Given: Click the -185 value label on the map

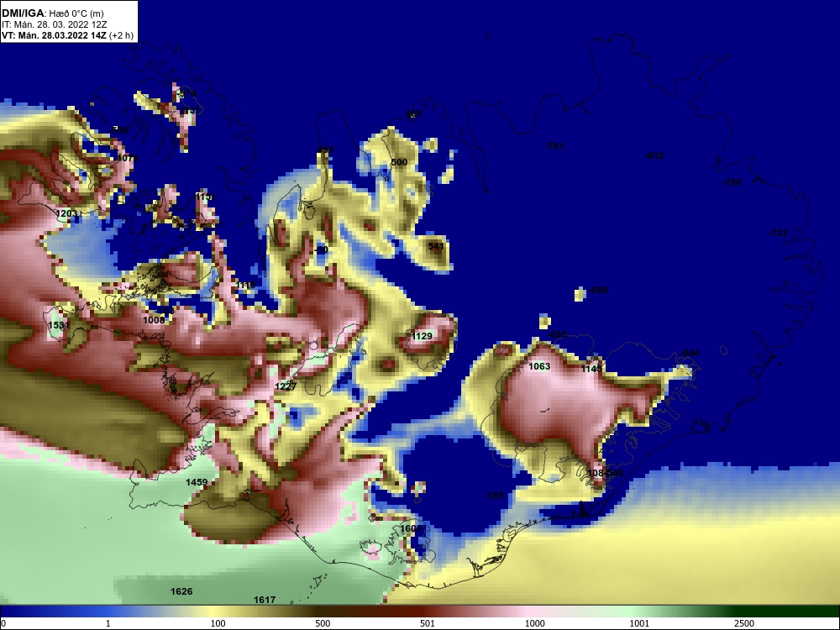Looking at the screenshot, I should (x=494, y=496).
